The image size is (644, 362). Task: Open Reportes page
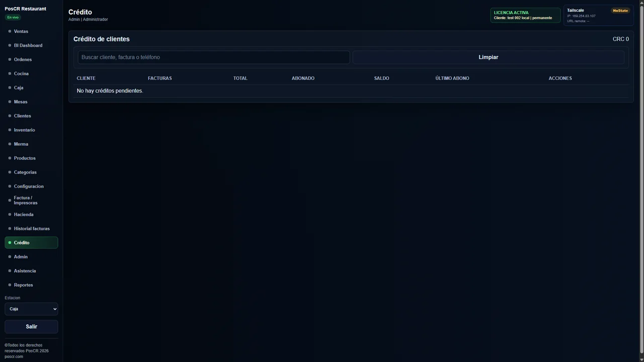click(x=31, y=285)
